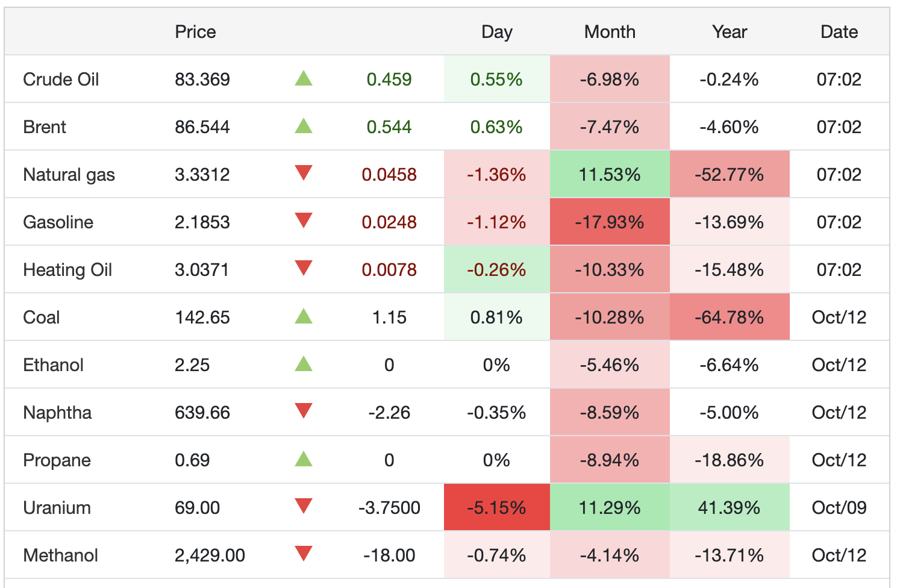Click the Propane year change -18.86%
The height and width of the screenshot is (588, 900).
730,460
